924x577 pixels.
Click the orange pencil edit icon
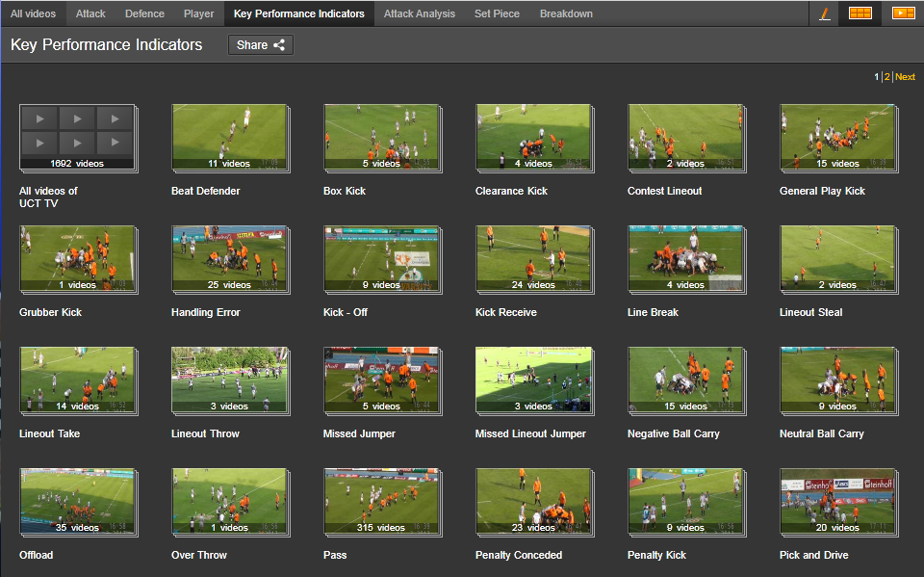click(825, 13)
